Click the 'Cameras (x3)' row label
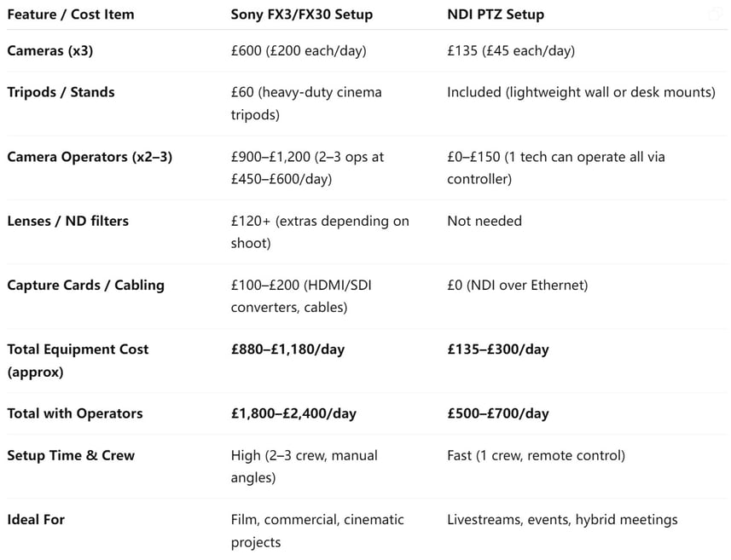Screen dimensions: 731x560 49,50
